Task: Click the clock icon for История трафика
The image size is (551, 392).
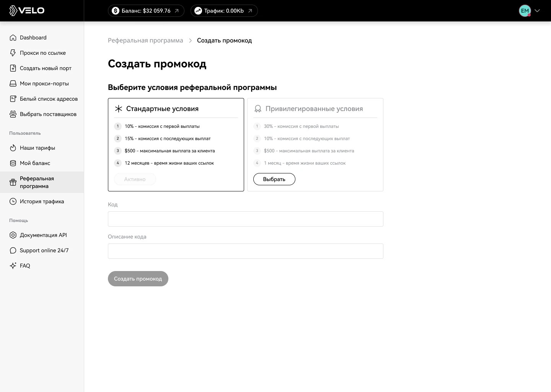Action: pyautogui.click(x=13, y=201)
